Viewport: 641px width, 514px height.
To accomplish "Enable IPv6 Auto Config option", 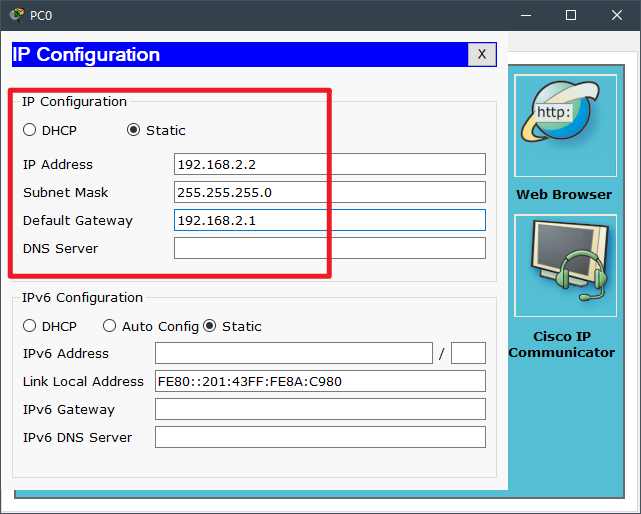I will coord(110,326).
